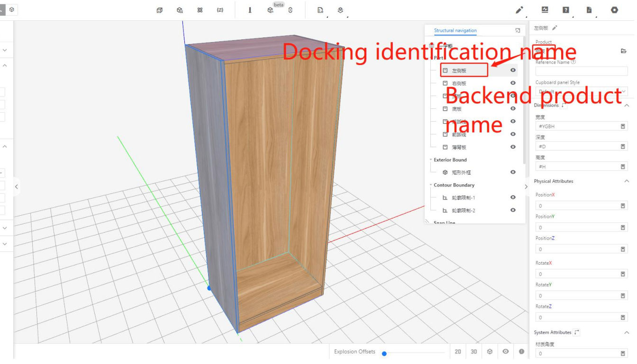
Task: Click the pencil edit tool in top toolbar
Action: tap(519, 10)
